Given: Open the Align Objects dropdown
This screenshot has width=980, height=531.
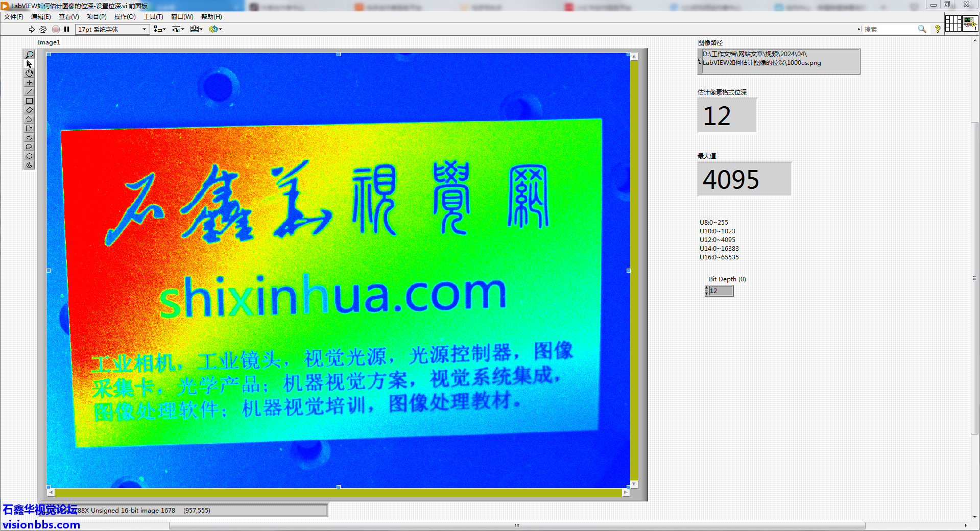Looking at the screenshot, I should (160, 29).
